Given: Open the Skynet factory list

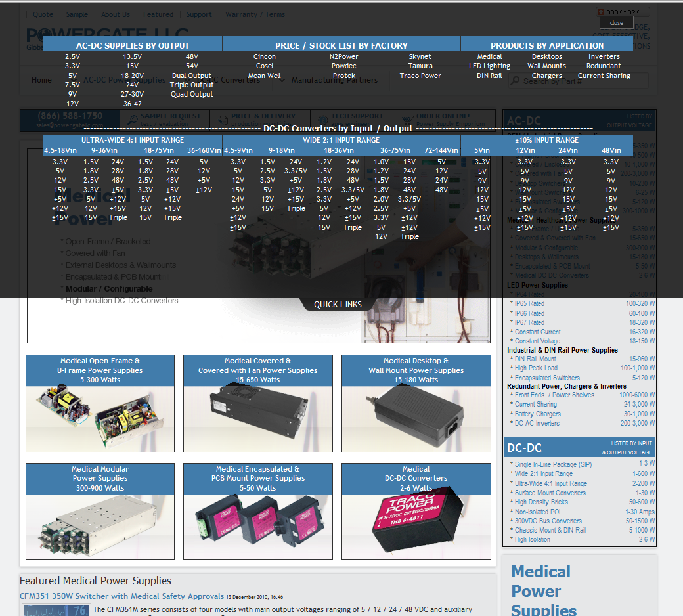Looking at the screenshot, I should 420,56.
